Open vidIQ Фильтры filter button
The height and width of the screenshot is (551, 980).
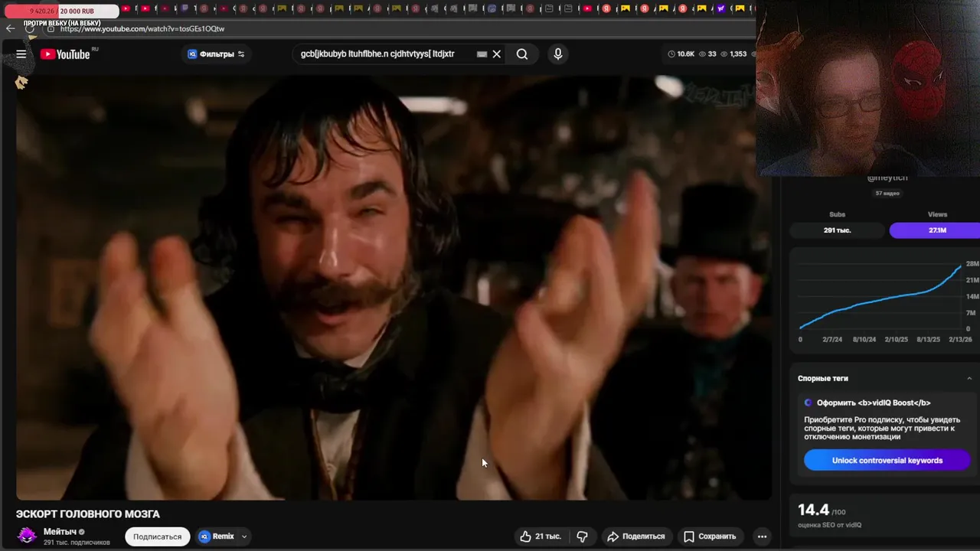216,54
